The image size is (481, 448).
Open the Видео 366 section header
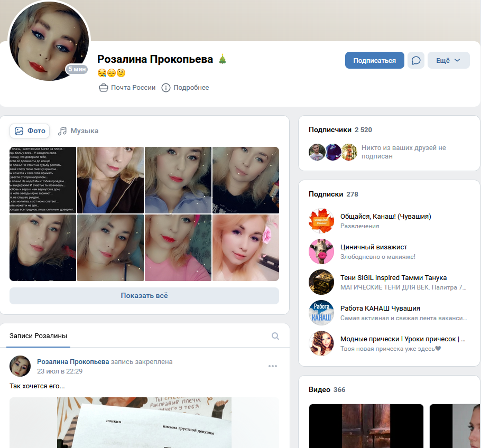(x=327, y=390)
